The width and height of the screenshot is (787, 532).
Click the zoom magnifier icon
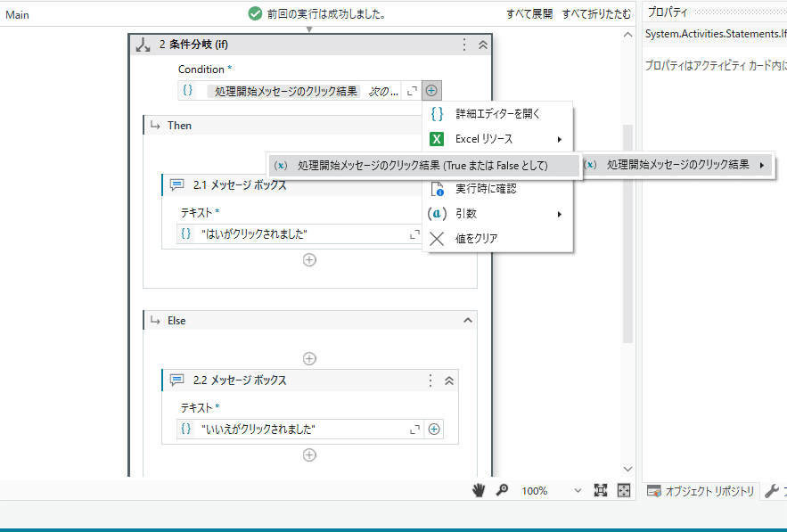[502, 490]
